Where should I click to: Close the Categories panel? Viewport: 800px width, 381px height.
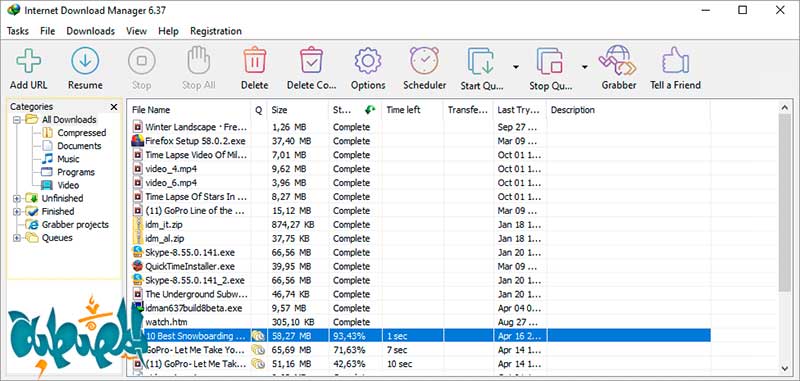pyautogui.click(x=114, y=107)
